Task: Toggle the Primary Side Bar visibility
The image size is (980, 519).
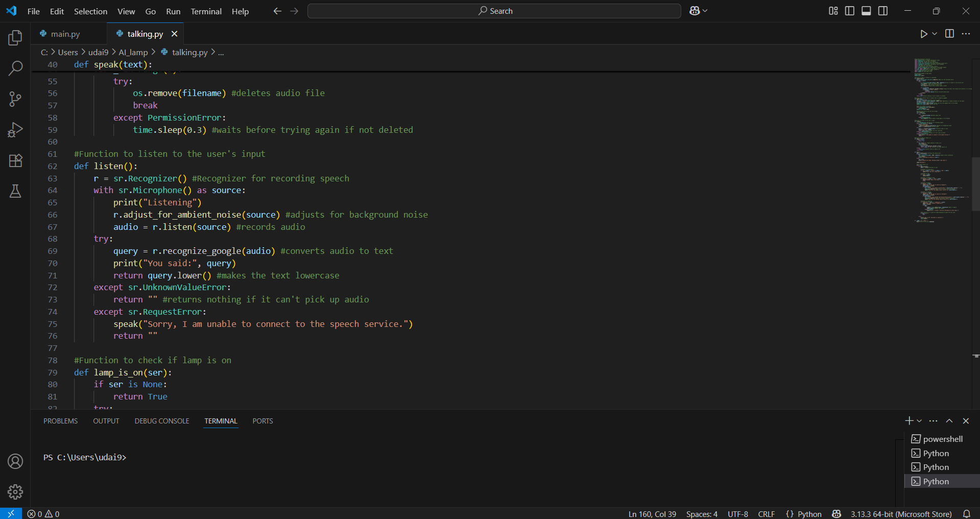Action: [850, 11]
